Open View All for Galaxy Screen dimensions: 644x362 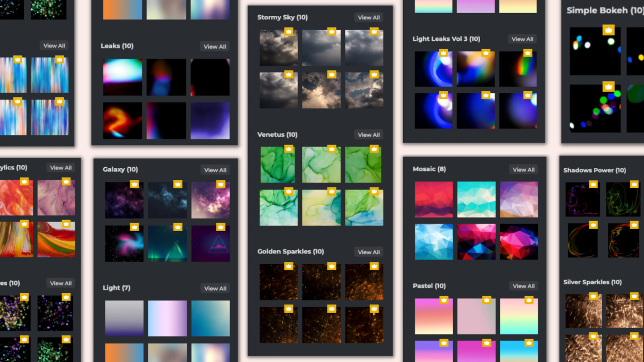215,170
